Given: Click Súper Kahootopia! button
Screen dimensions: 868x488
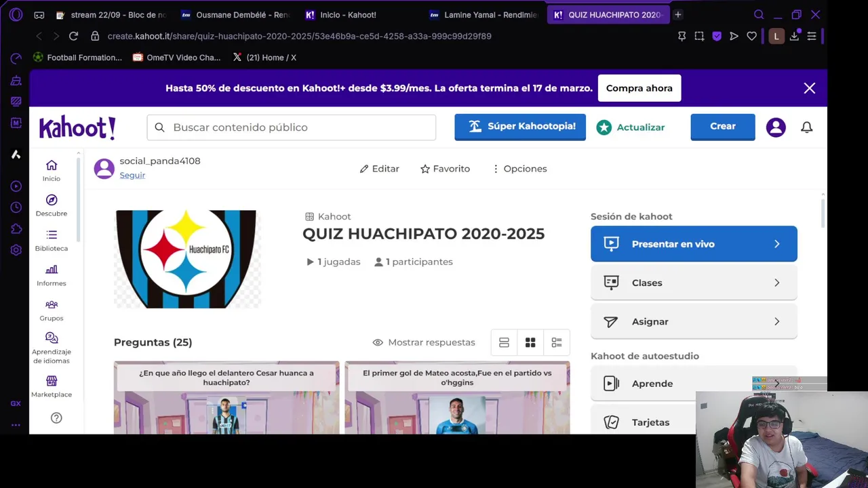Looking at the screenshot, I should (520, 127).
